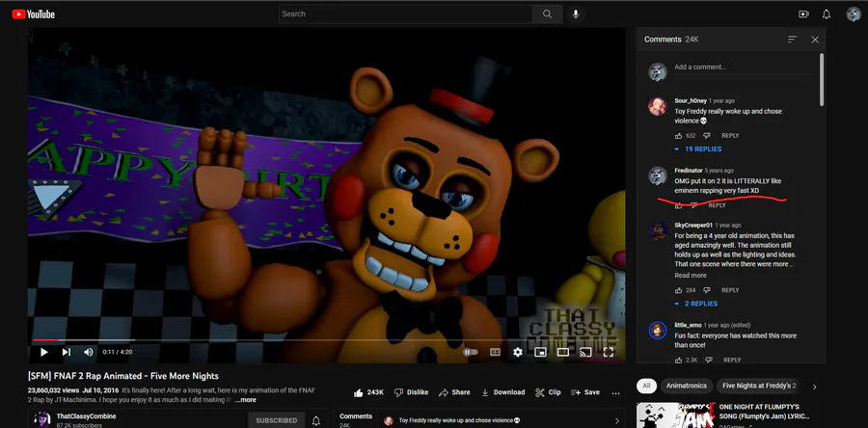Dislike SkyCreeper01's comment
This screenshot has width=868, height=428.
707,290
